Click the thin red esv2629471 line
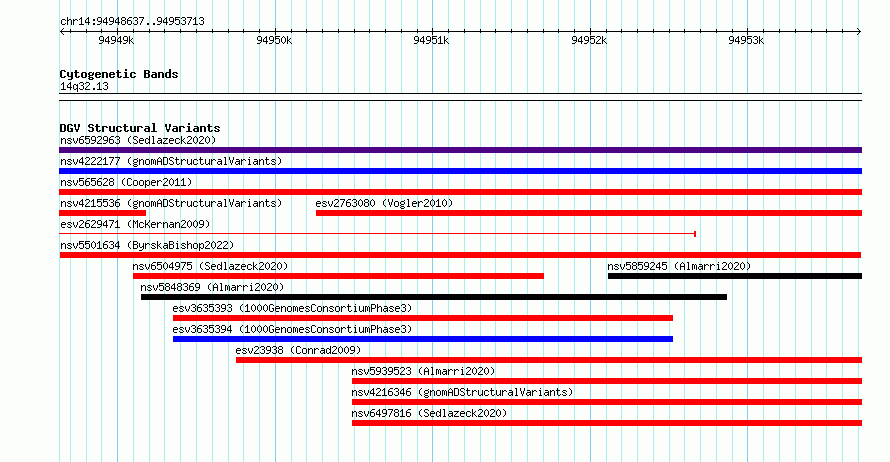This screenshot has width=890, height=462. [377, 234]
